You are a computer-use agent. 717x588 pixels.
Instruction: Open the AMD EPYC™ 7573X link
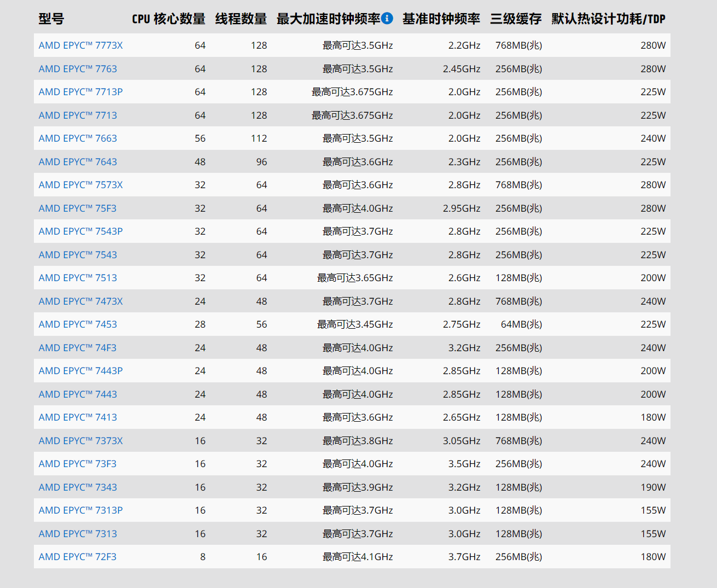[x=81, y=185]
